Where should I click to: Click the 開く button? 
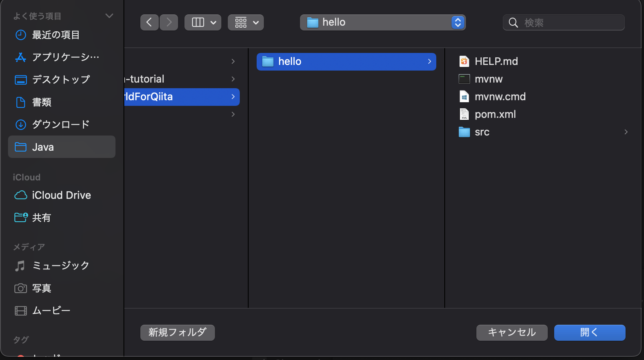click(590, 333)
